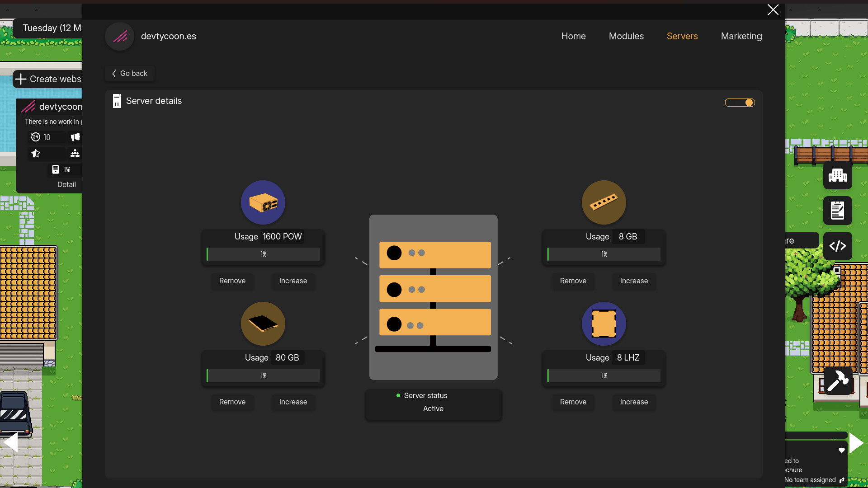The height and width of the screenshot is (488, 868).
Task: Remove the 8 LHZ processor component
Action: 573,402
